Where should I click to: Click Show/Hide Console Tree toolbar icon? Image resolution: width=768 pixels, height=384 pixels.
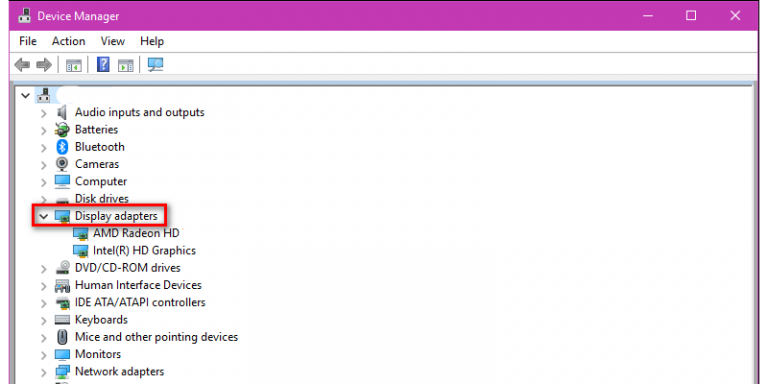(73, 65)
